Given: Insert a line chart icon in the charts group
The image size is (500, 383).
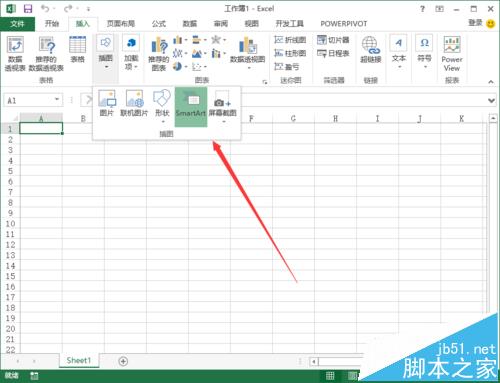Looking at the screenshot, I should 180,53.
